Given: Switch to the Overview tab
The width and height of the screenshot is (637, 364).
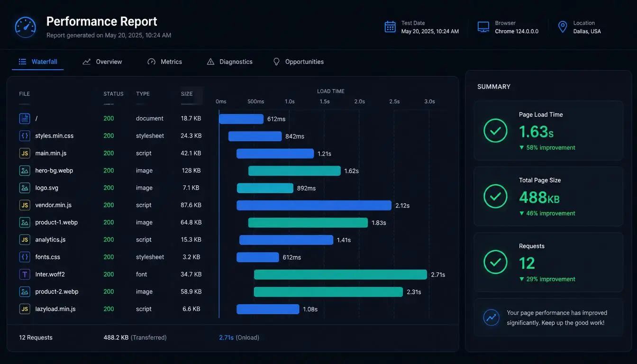Looking at the screenshot, I should coord(102,62).
